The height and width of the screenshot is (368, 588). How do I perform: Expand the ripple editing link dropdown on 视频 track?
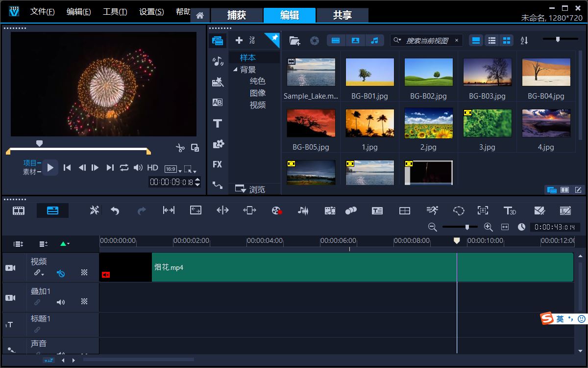point(39,273)
